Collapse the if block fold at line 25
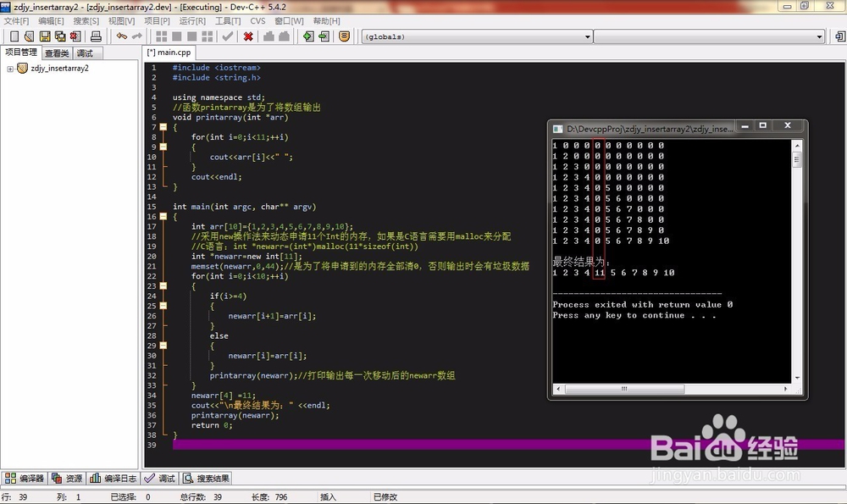The height and width of the screenshot is (504, 847). pos(163,307)
